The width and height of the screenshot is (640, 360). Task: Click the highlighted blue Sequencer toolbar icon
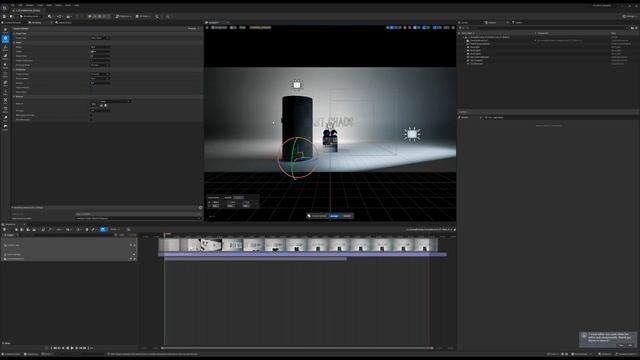pos(103,229)
